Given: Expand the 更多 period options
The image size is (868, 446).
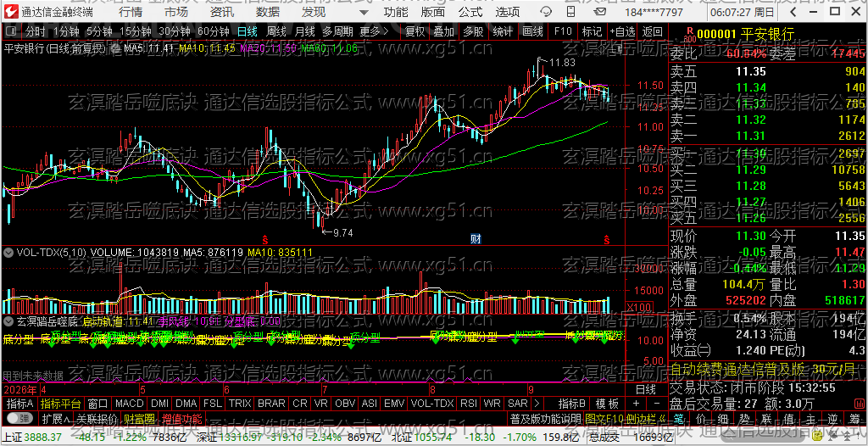Looking at the screenshot, I should click(x=374, y=31).
